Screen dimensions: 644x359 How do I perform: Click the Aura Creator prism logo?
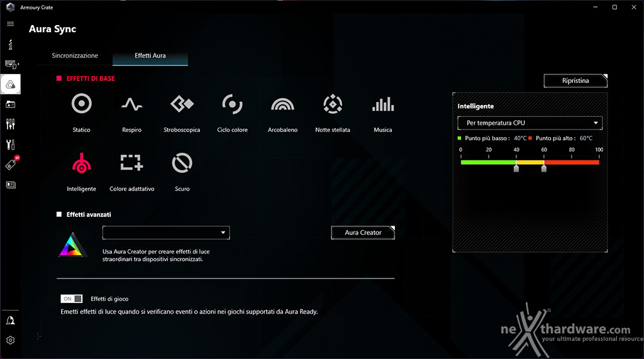(72, 245)
